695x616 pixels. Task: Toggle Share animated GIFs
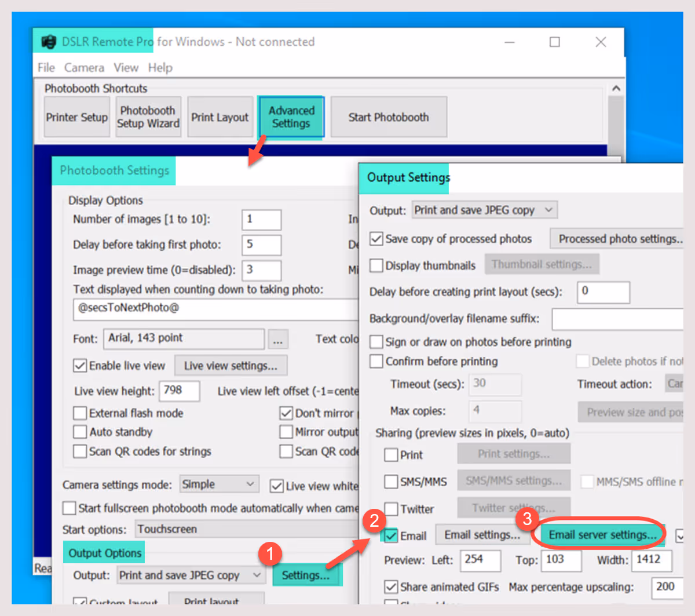391,587
